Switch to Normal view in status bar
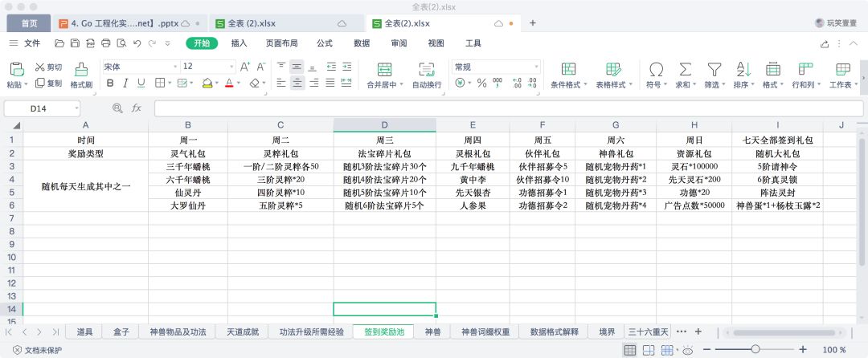 629,350
